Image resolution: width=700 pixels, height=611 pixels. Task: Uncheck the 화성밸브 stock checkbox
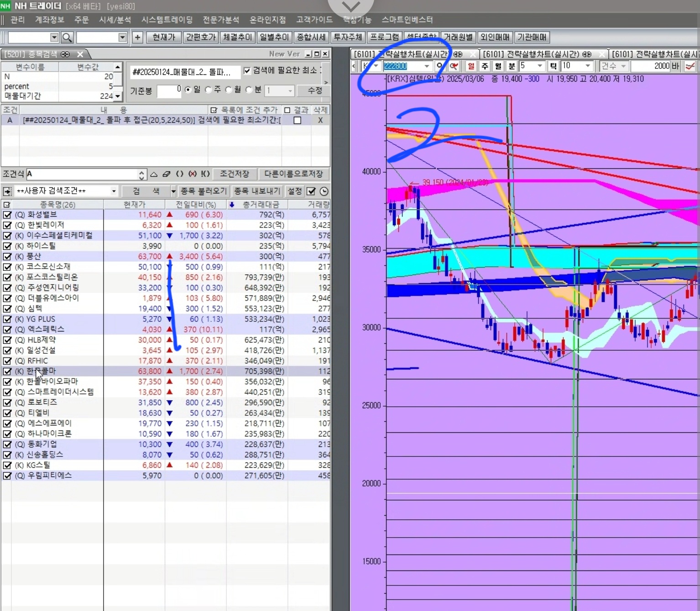coord(7,214)
